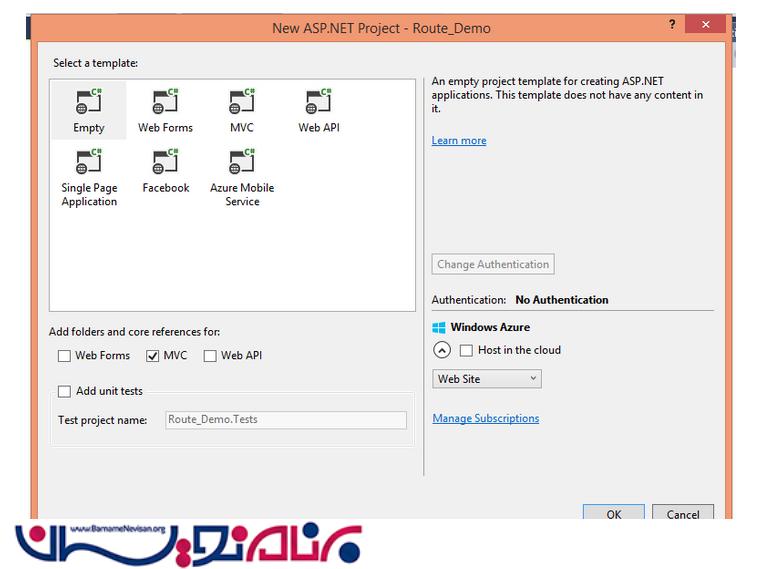Enable the Web Forms core references checkbox
The image size is (765, 569).
point(65,356)
